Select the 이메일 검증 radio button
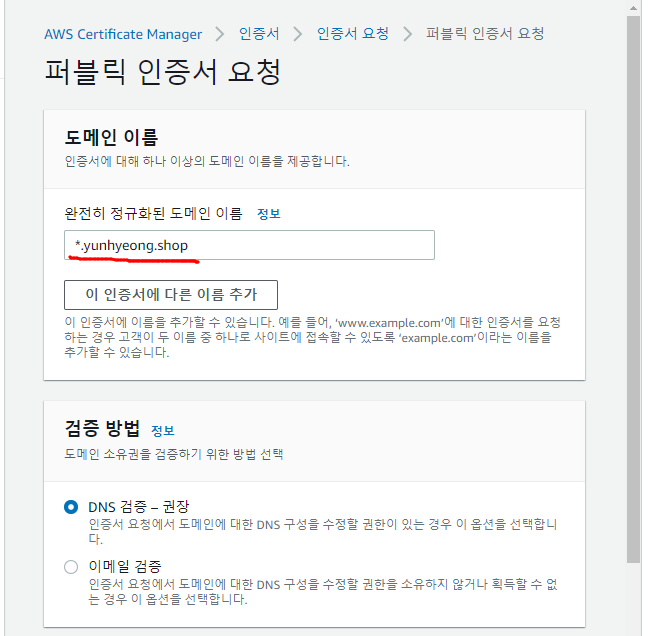 pyautogui.click(x=71, y=566)
